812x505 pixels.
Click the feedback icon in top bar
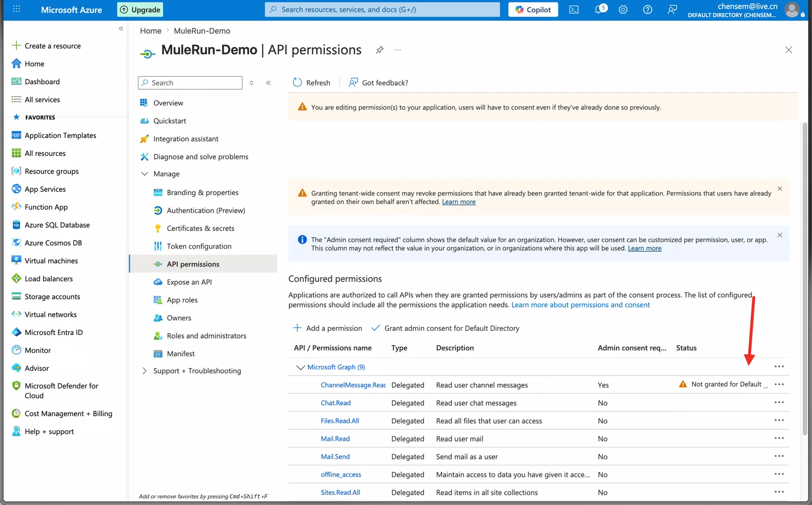[672, 10]
